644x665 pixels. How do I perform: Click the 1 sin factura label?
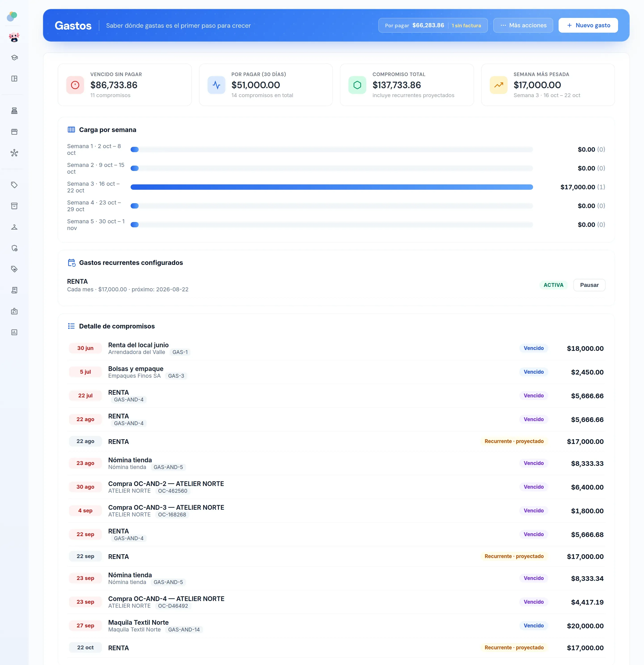click(x=466, y=26)
